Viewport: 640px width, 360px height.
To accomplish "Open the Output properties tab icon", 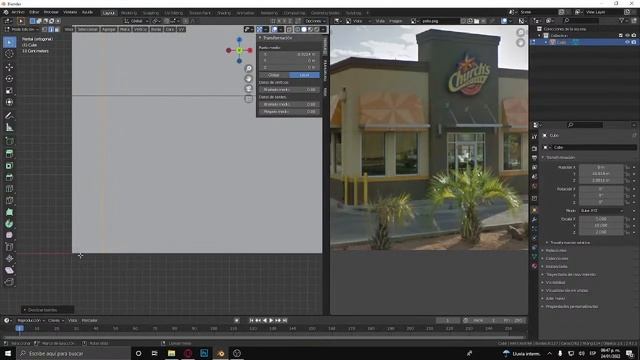I will (x=534, y=158).
